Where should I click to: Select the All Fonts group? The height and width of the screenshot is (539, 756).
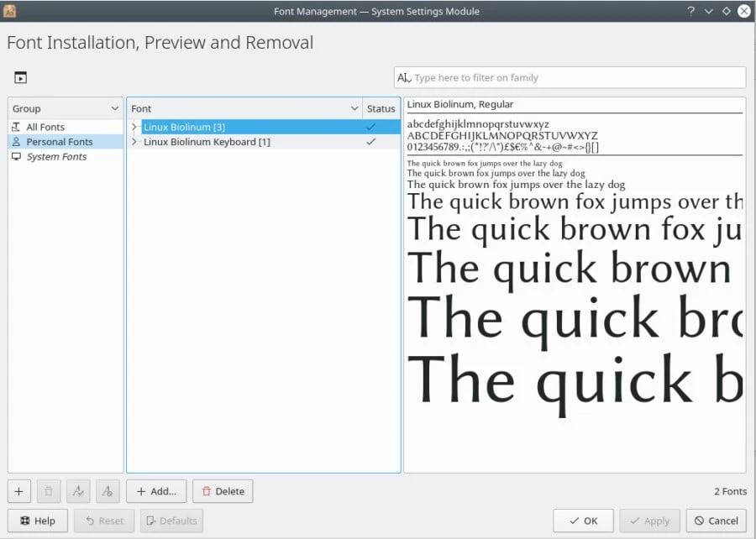[x=45, y=127]
